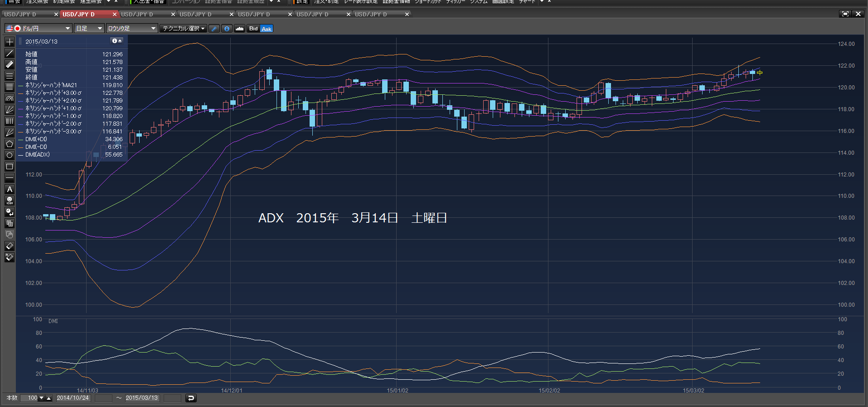
Task: Click the ADX 2015年 3月14日 土曜日 annotation
Action: point(353,218)
